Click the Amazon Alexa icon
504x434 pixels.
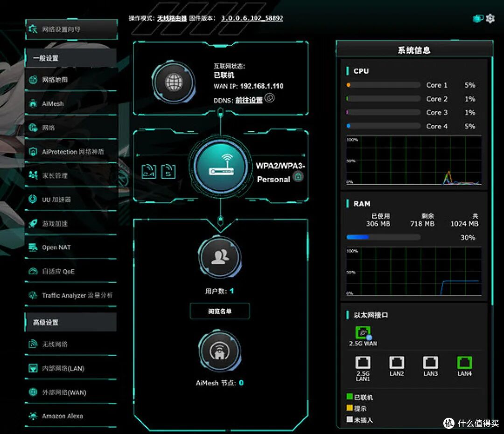[33, 416]
